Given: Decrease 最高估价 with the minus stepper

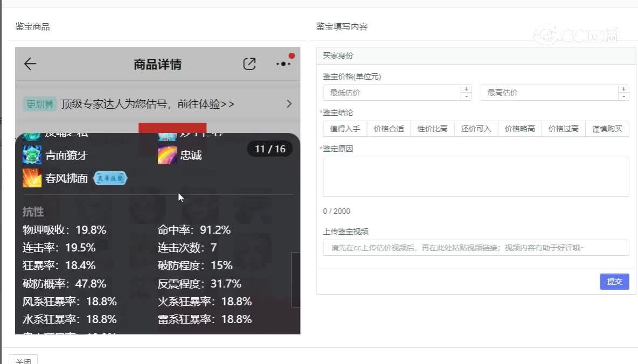Looking at the screenshot, I should [x=623, y=96].
